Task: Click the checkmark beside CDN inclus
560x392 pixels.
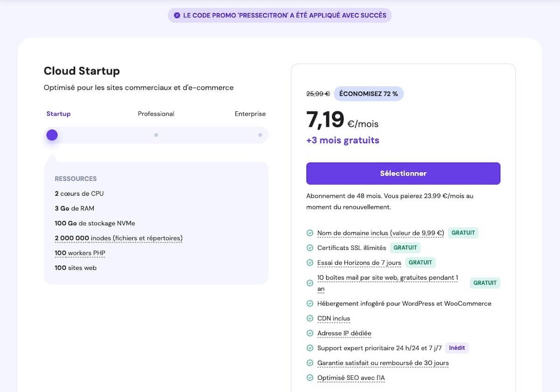Action: pos(309,318)
